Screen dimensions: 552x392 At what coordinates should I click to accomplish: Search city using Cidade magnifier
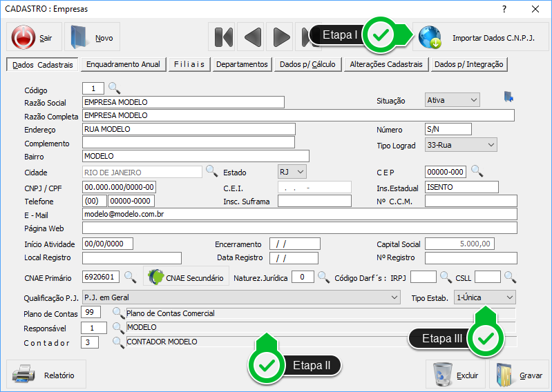pyautogui.click(x=211, y=171)
